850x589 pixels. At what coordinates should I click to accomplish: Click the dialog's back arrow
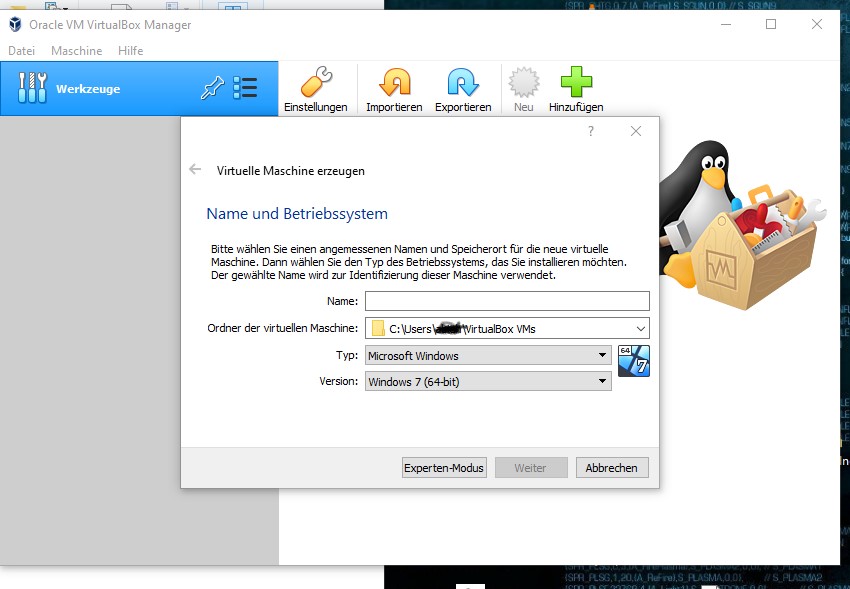(195, 170)
